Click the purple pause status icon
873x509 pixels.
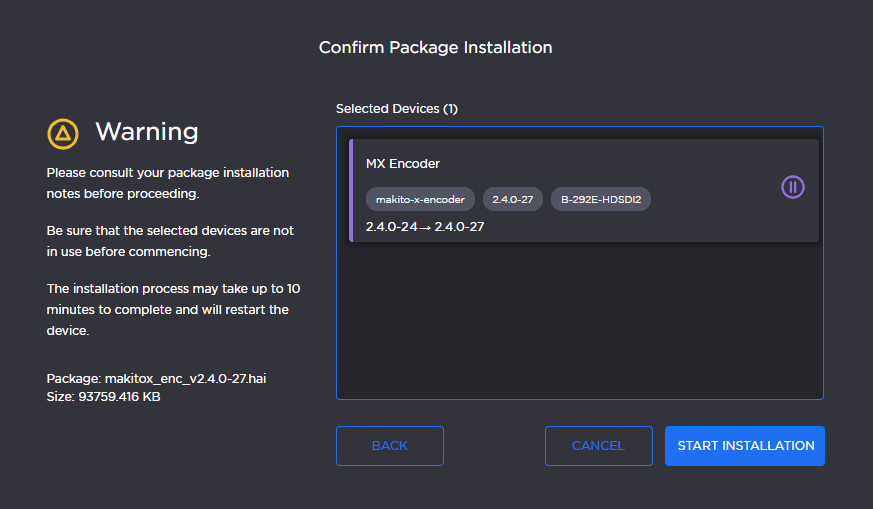click(792, 187)
